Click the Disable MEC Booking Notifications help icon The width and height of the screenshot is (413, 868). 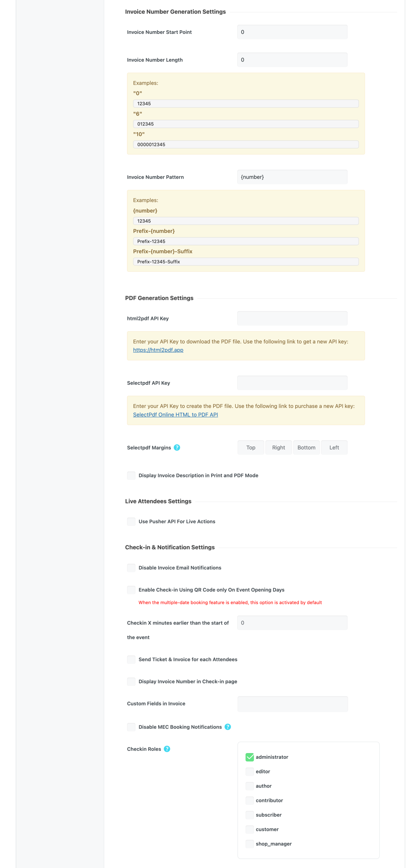pyautogui.click(x=228, y=727)
